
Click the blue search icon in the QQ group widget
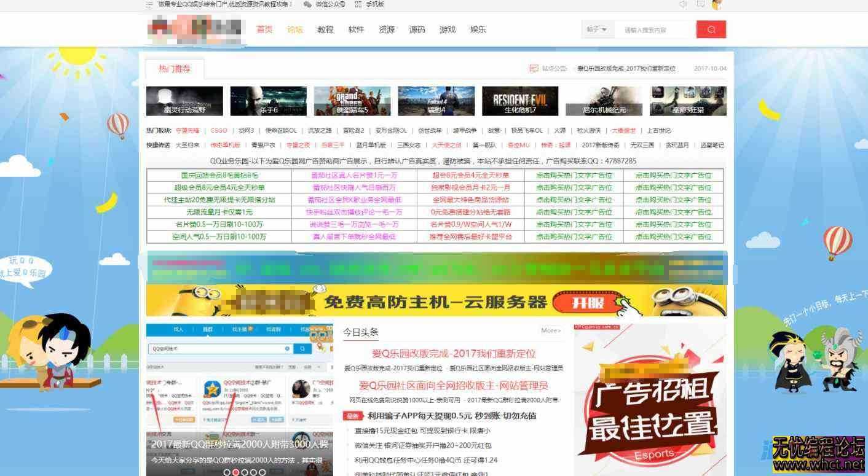(301, 348)
